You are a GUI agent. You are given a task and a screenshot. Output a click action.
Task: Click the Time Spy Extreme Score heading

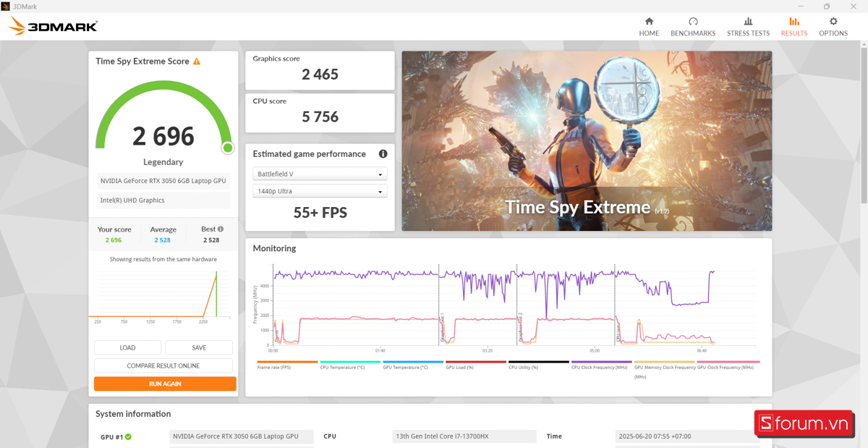[142, 62]
